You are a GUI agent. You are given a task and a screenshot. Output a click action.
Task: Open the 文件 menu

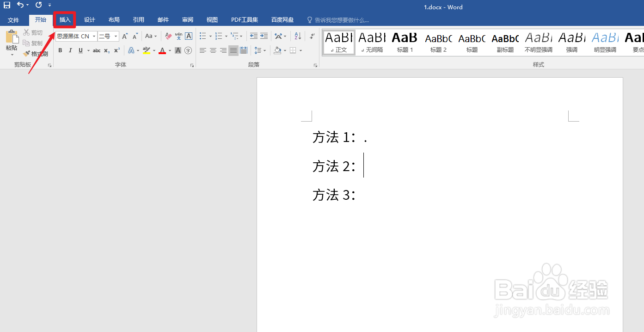(x=13, y=20)
